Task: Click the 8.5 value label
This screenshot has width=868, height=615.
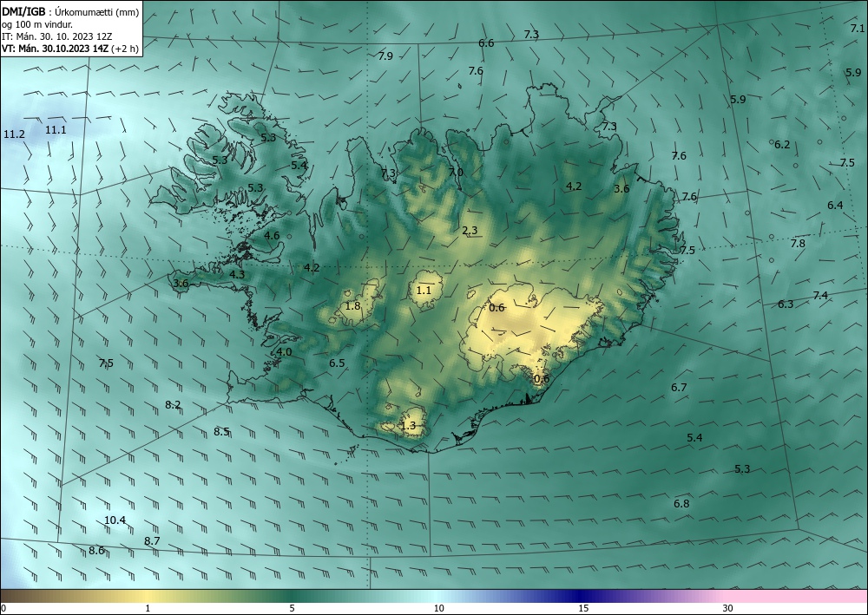Action: 221,431
